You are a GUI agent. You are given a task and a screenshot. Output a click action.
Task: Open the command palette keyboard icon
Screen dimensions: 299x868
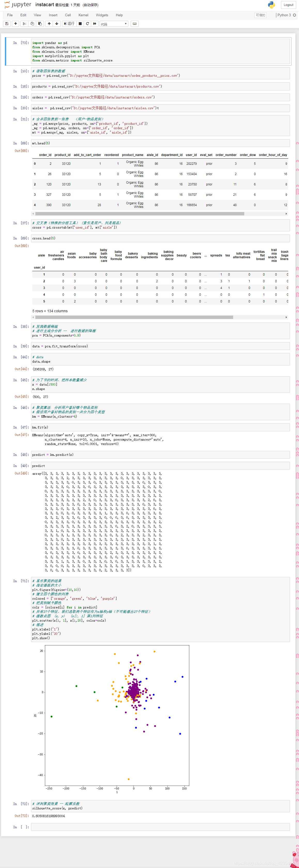click(135, 24)
